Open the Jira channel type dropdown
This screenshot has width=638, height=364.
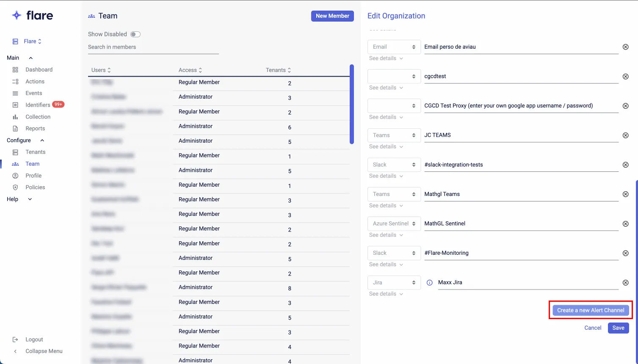coord(394,282)
